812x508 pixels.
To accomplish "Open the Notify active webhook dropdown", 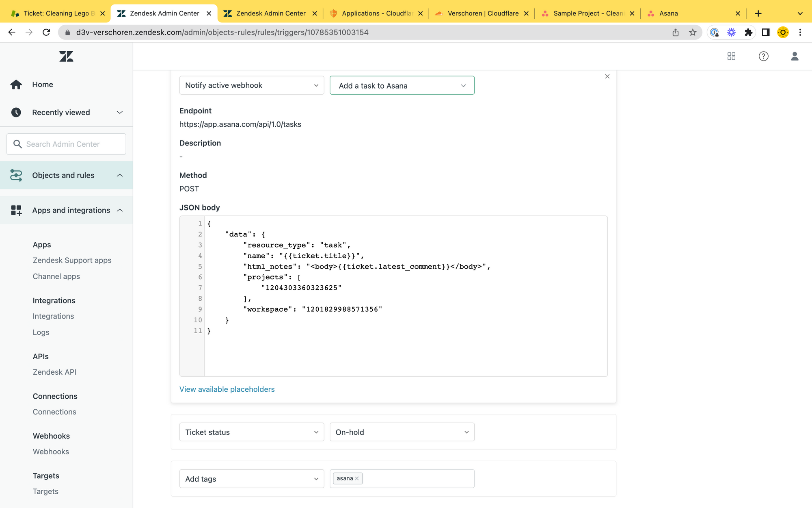I will (x=251, y=85).
